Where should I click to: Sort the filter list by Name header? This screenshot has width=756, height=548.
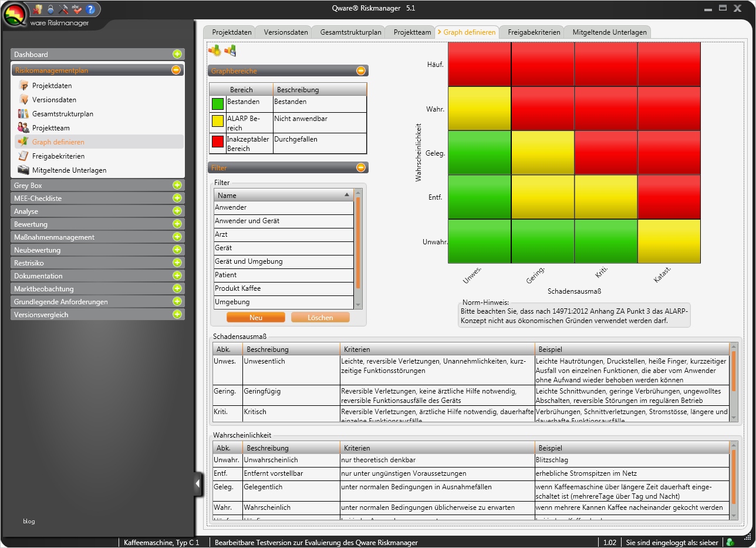284,195
